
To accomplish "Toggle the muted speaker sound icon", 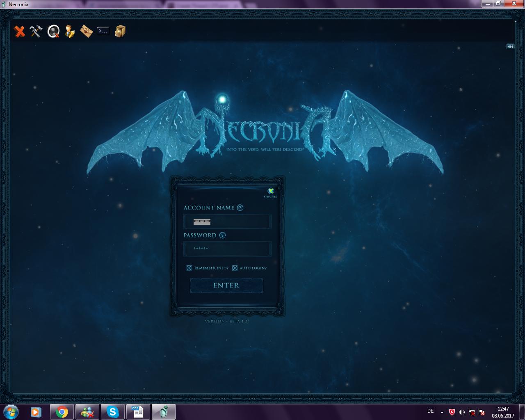I will [53, 31].
